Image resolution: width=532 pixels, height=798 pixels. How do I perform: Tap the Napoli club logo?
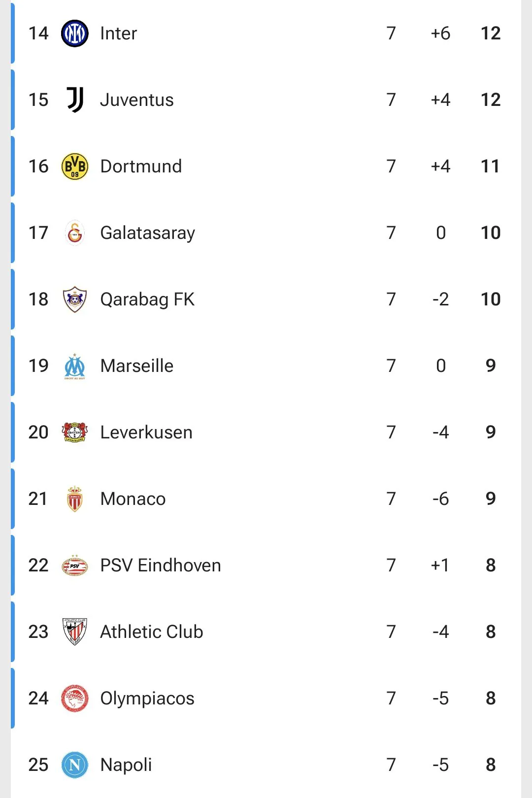point(75,765)
